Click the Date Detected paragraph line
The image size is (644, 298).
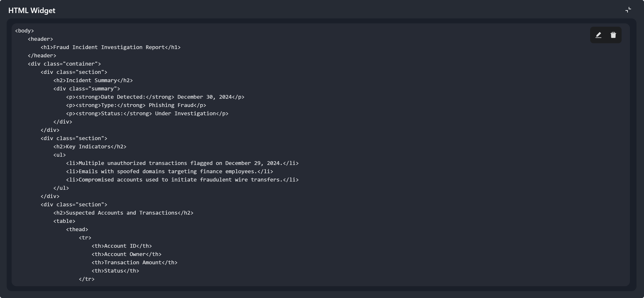tap(155, 97)
